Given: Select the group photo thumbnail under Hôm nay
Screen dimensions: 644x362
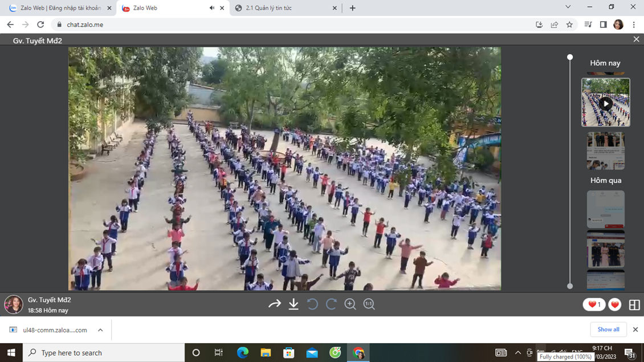Looking at the screenshot, I should pyautogui.click(x=605, y=151).
